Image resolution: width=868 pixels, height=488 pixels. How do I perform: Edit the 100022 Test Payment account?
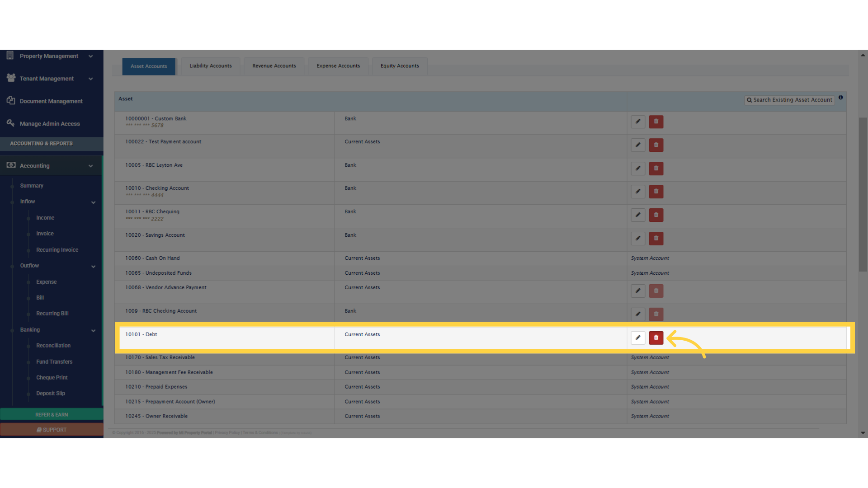click(638, 145)
